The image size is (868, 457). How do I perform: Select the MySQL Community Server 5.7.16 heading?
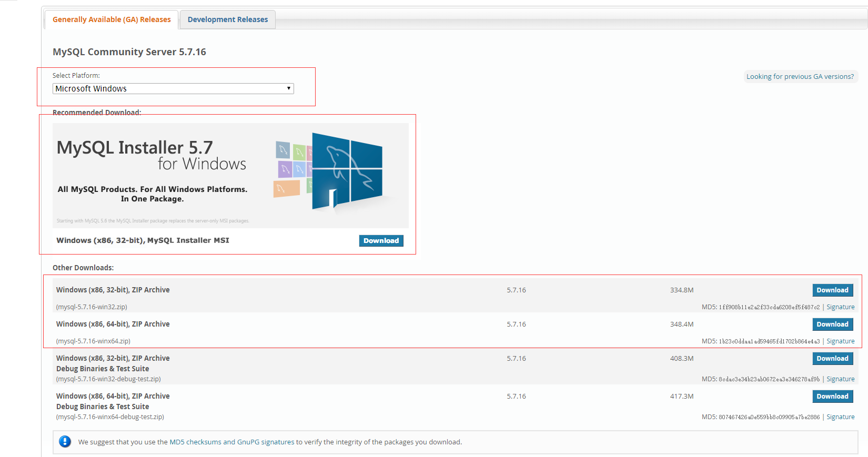point(129,52)
